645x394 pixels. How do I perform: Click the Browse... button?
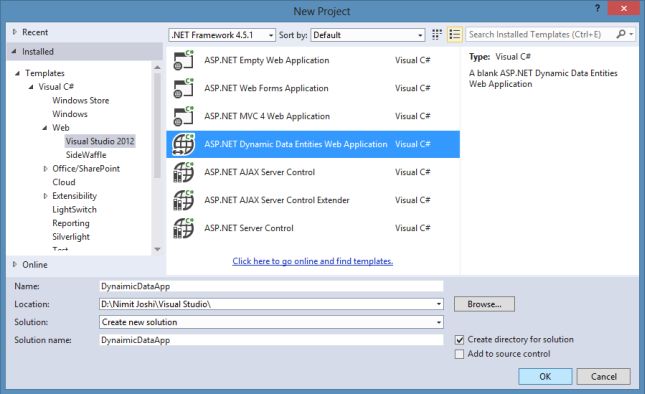click(x=484, y=304)
